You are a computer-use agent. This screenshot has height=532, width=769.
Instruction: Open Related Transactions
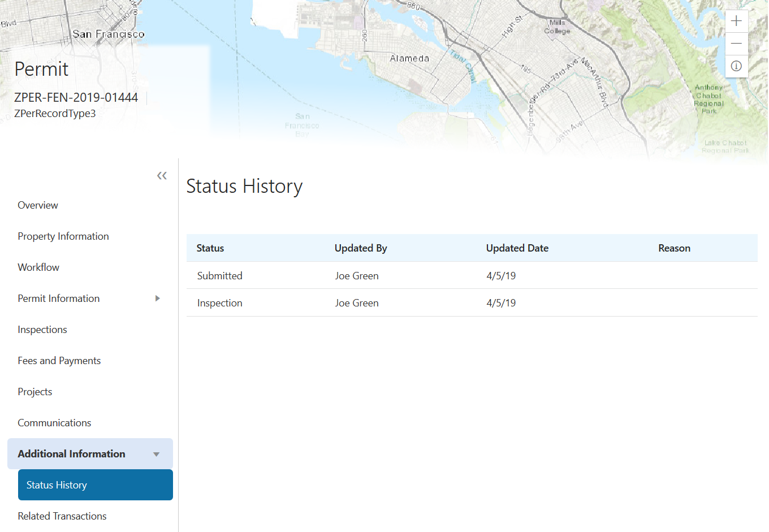(62, 516)
